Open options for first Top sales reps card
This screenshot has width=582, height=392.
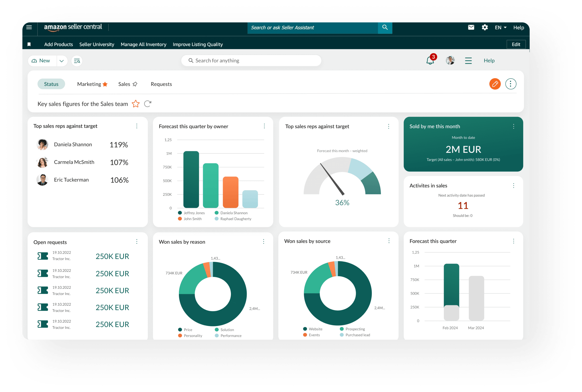coord(137,126)
